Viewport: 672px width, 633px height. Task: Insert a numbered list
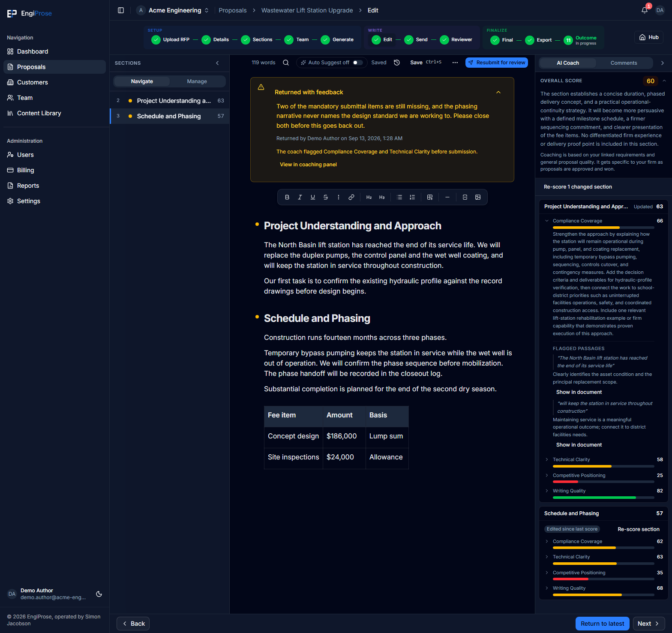click(412, 197)
